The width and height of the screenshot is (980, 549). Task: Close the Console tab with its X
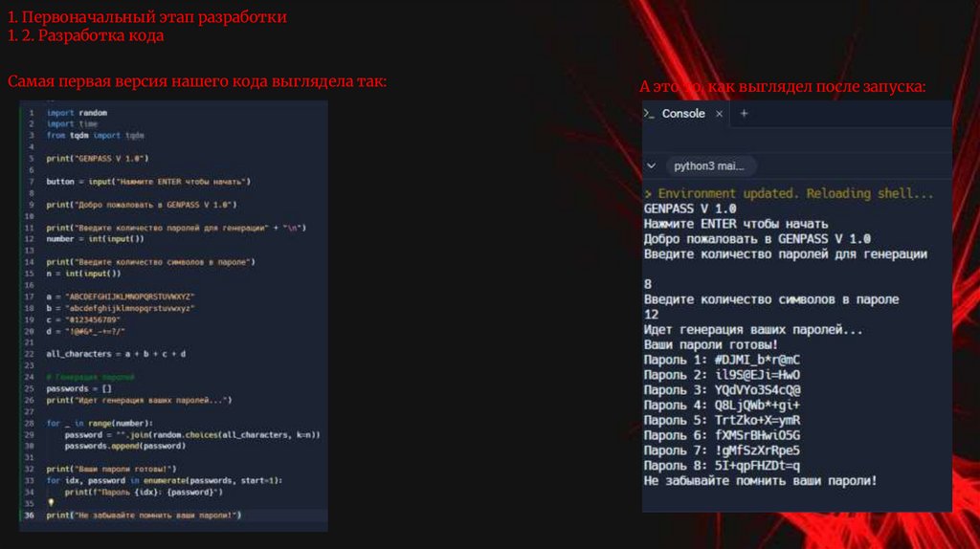[720, 114]
